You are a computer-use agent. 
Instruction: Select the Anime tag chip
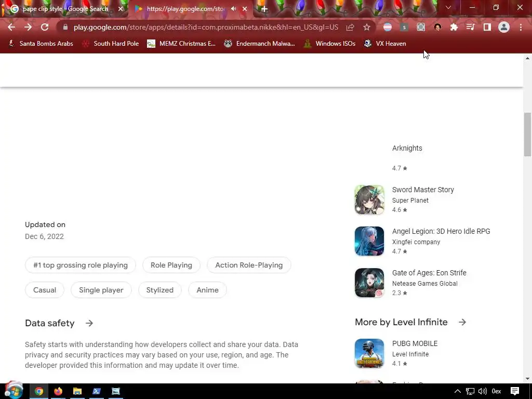[207, 290]
